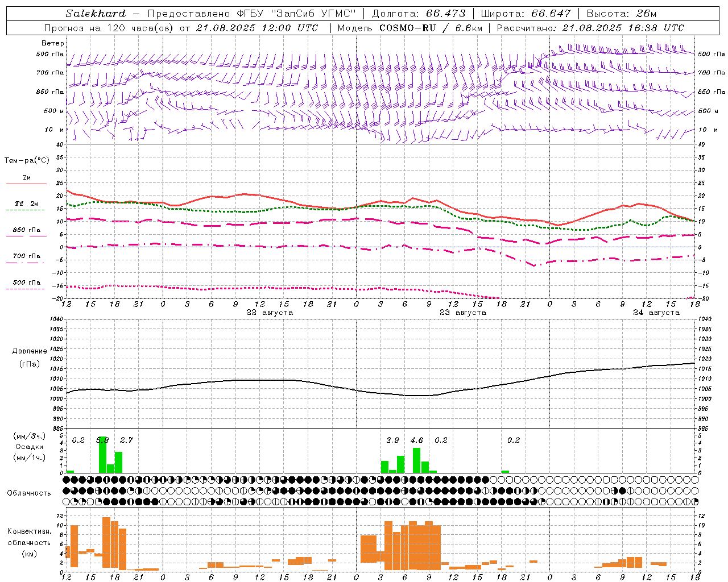Click the '700 гПа' temperature legend entry

(x=27, y=256)
